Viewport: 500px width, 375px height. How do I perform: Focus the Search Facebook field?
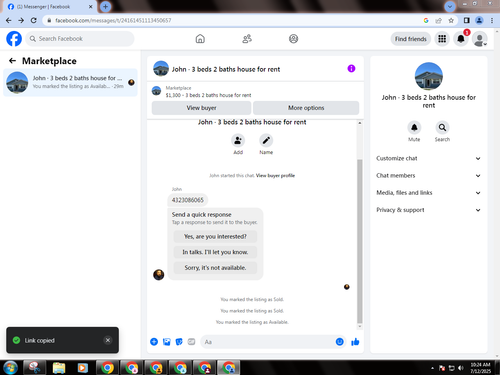point(80,39)
